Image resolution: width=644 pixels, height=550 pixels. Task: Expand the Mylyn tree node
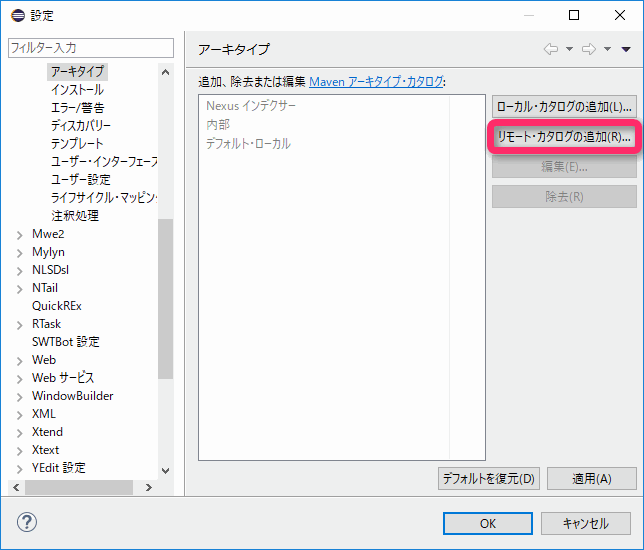[19, 253]
